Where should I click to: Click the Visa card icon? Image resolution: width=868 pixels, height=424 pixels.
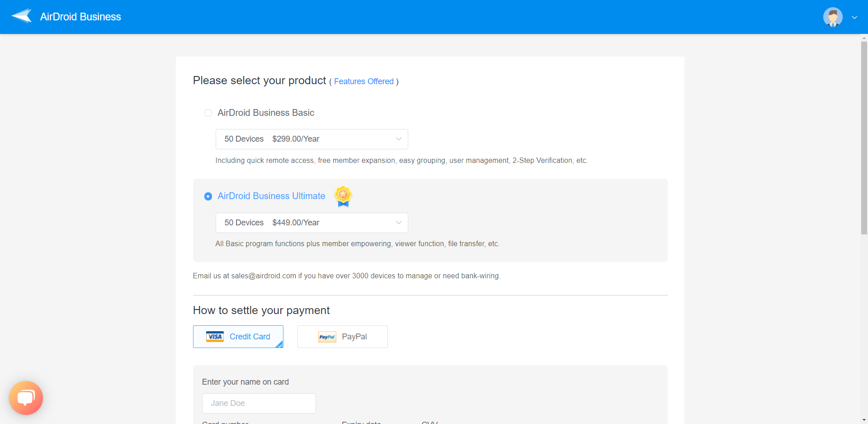coord(215,336)
